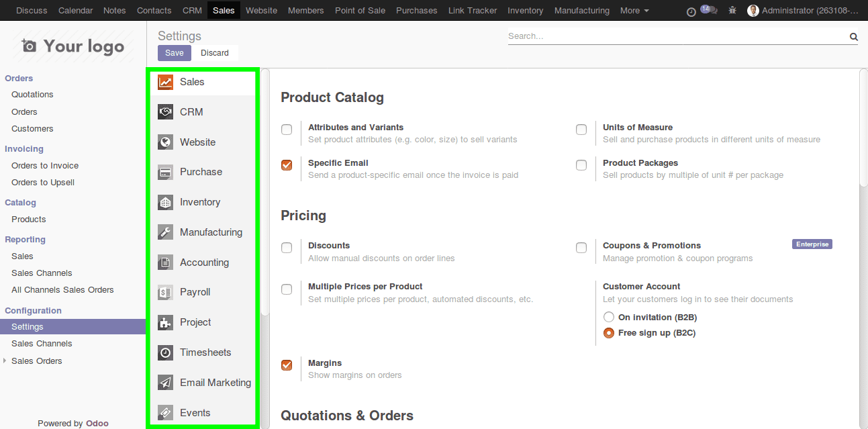Click the app list vertical scrollbar

[x=265, y=191]
